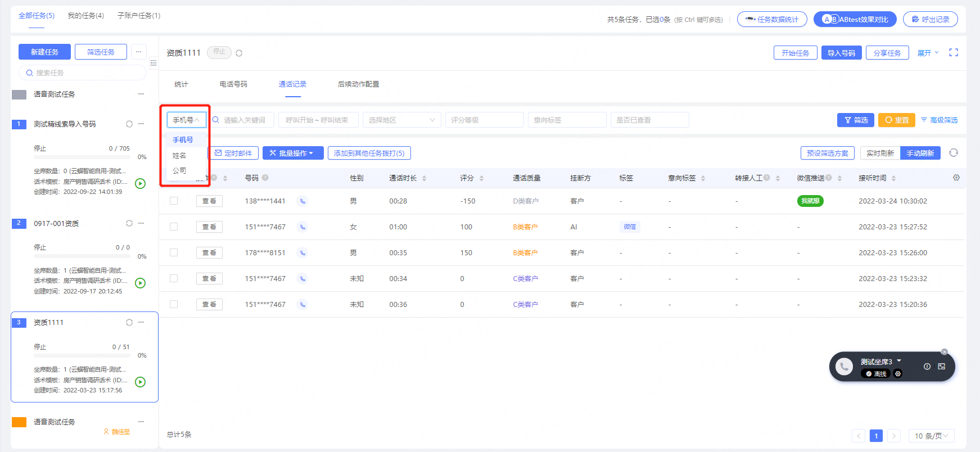Screen dimensions: 980x452
Task: Click phone icon in 2022-03-23 15:23:32 row
Action: (302, 279)
